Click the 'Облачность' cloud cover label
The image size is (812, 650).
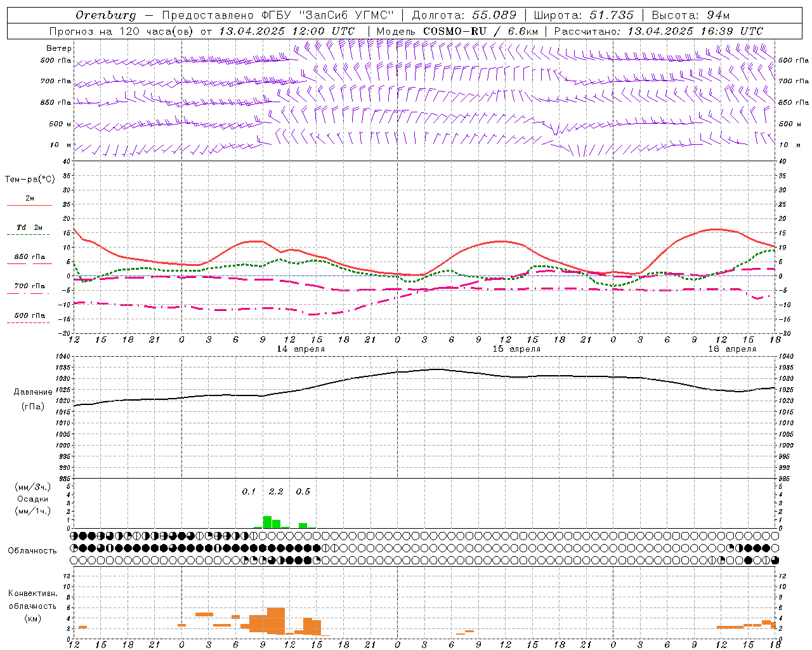pos(32,551)
